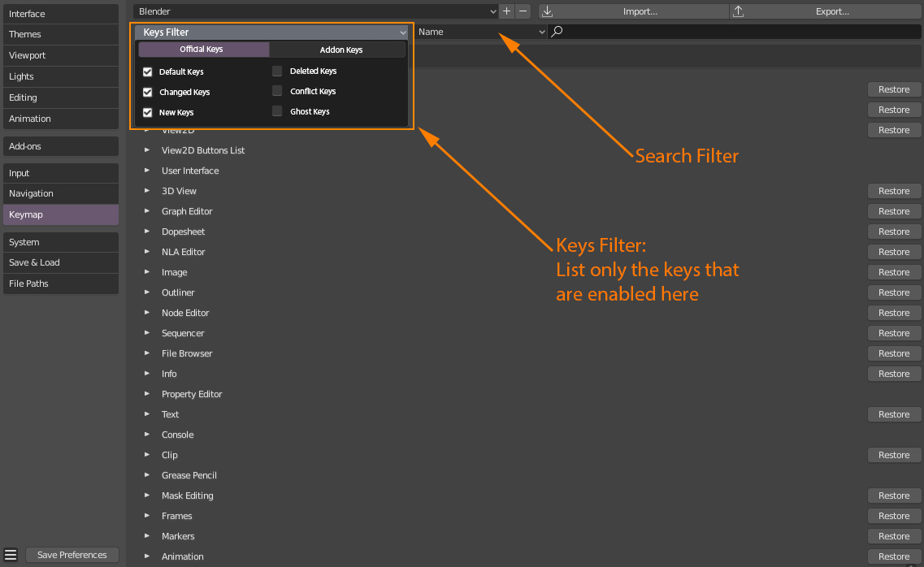Open the Blender keymap preset dropdown
924x567 pixels.
pos(316,11)
